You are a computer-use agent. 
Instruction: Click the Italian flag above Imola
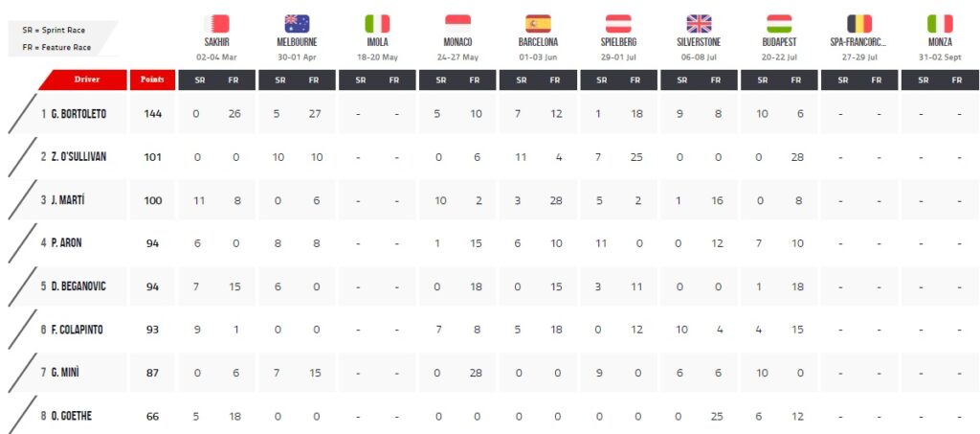[377, 24]
